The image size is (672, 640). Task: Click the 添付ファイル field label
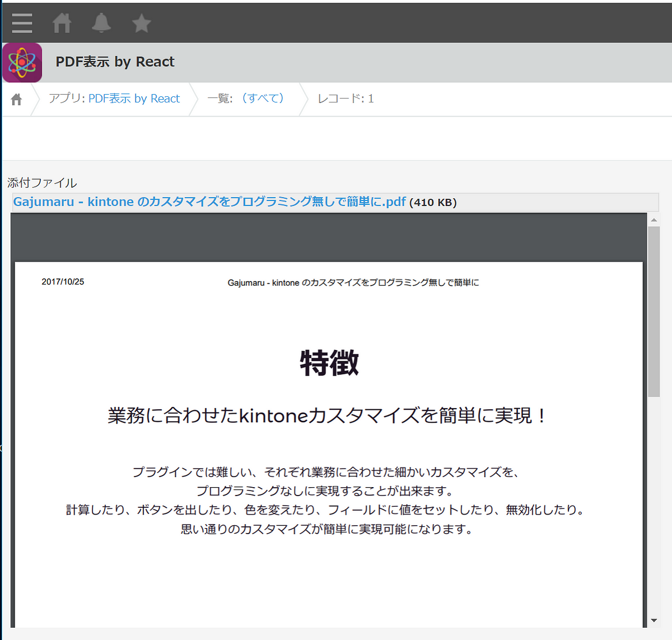click(42, 183)
